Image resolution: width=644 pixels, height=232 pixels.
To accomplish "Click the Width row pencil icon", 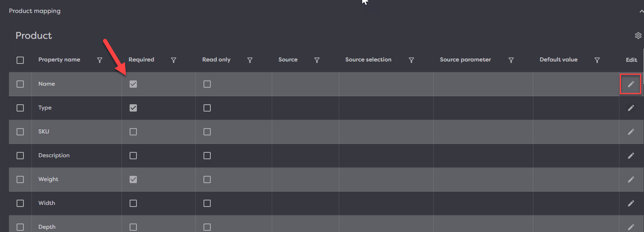I will click(631, 203).
